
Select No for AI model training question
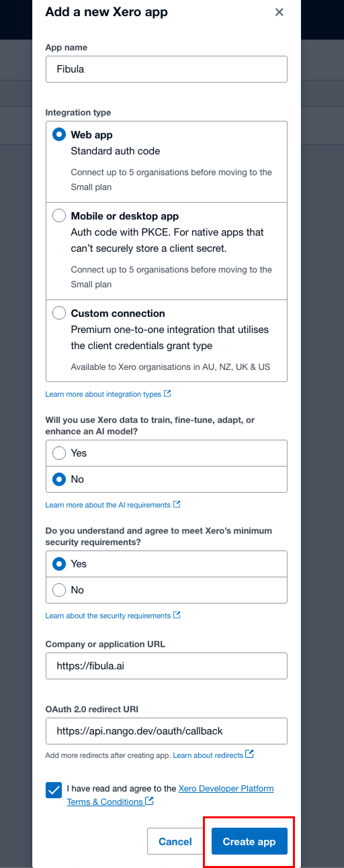(59, 479)
